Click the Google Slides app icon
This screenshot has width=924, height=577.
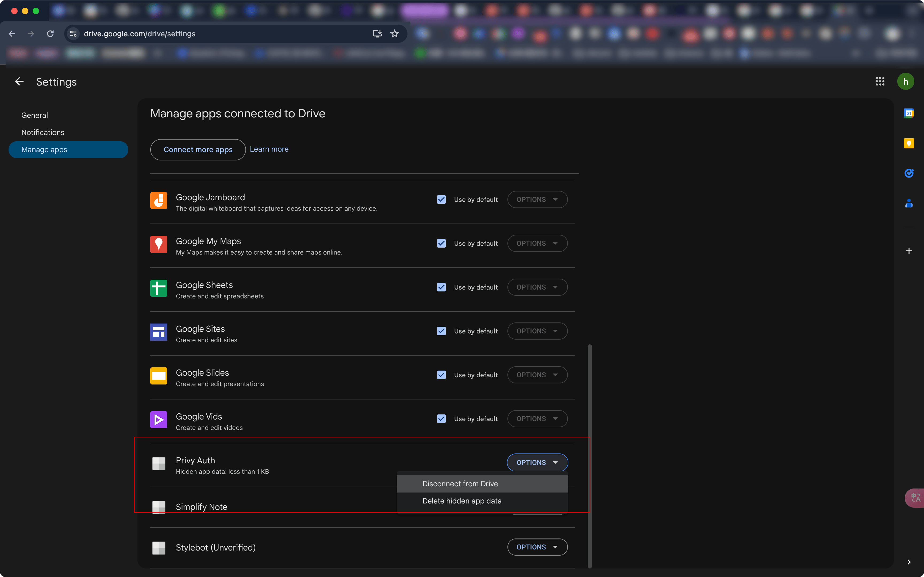point(159,376)
